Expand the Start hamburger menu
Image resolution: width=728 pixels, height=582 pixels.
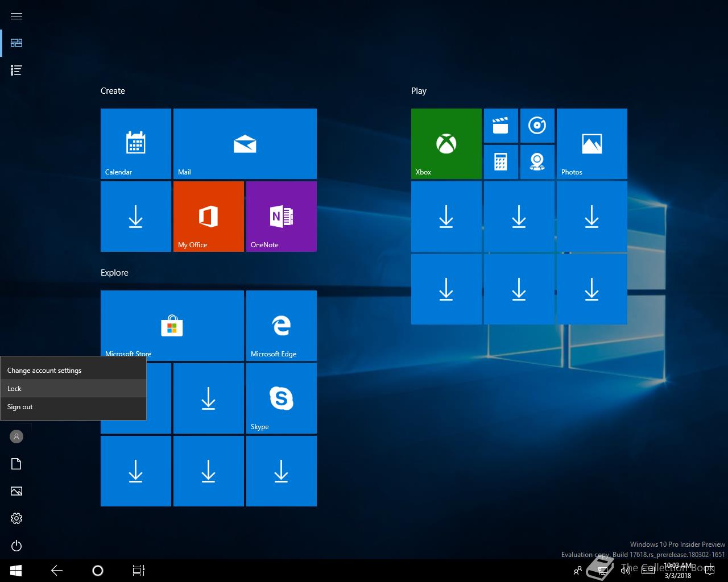point(16,16)
